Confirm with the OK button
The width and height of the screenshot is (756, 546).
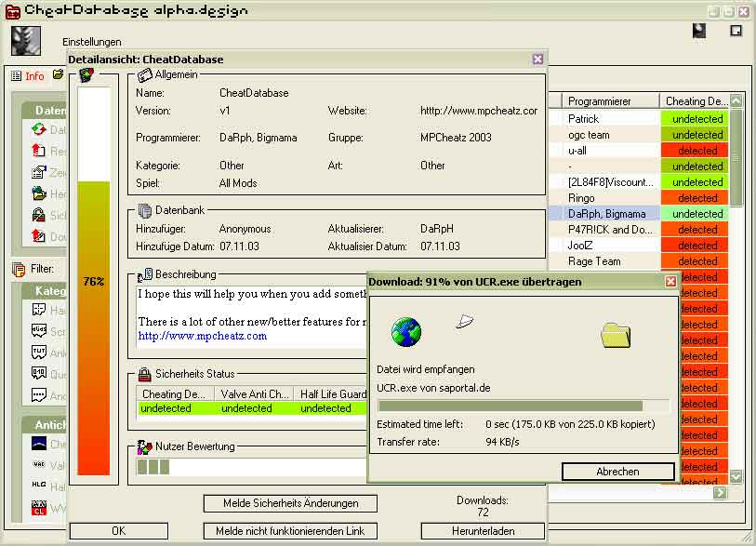coord(118,531)
